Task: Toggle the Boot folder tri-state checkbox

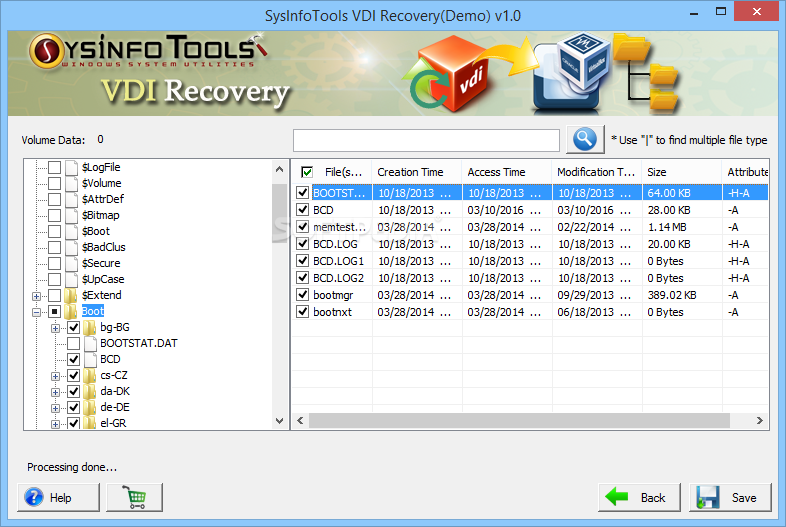Action: click(x=55, y=312)
